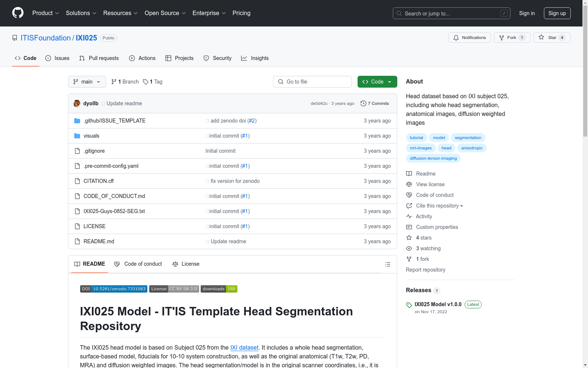Click Report repository link
Viewport: 588px width, 368px height.
click(x=426, y=270)
